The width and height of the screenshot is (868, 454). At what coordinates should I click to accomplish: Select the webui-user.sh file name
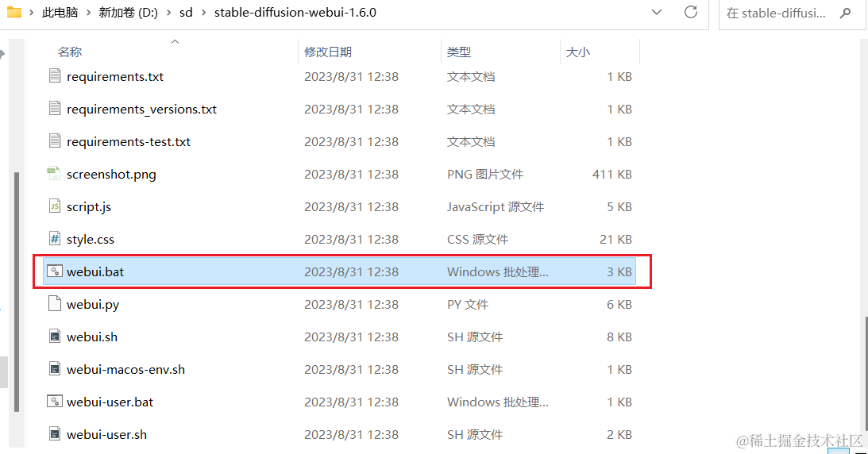[x=107, y=435]
